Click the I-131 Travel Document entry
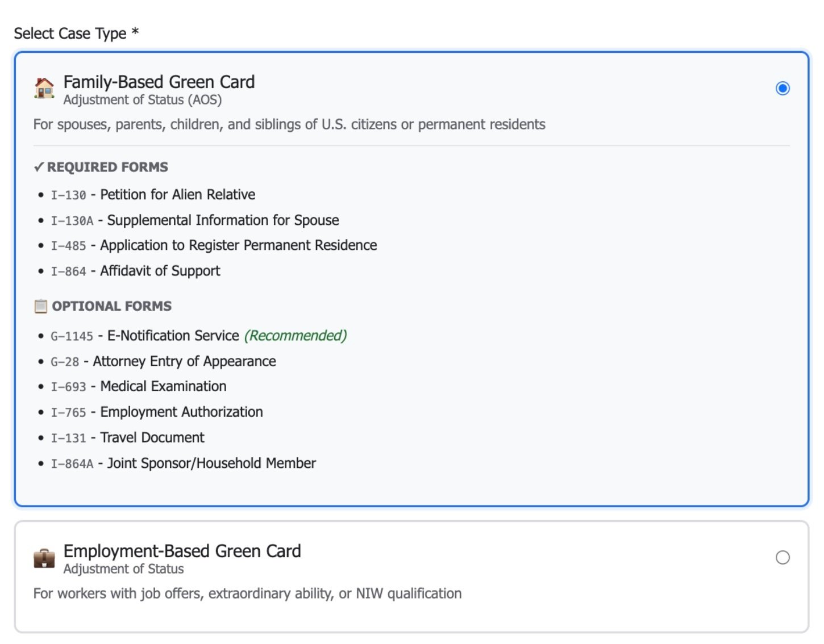Viewport: 824px width, 644px height. pyautogui.click(x=128, y=437)
